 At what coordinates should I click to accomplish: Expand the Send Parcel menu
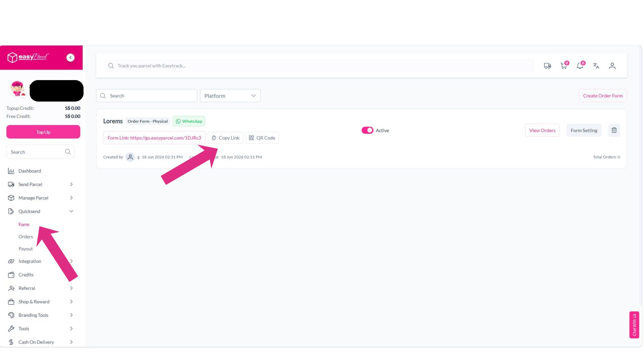(40, 184)
